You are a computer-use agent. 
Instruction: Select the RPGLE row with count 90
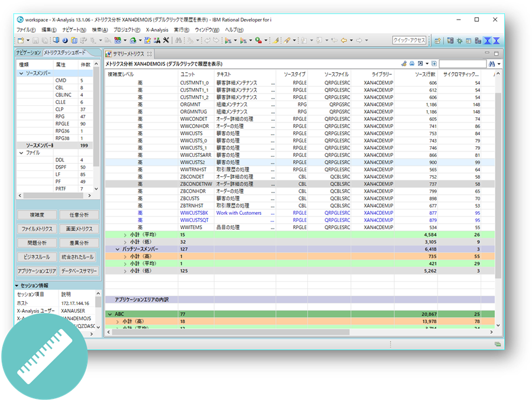click(x=54, y=124)
